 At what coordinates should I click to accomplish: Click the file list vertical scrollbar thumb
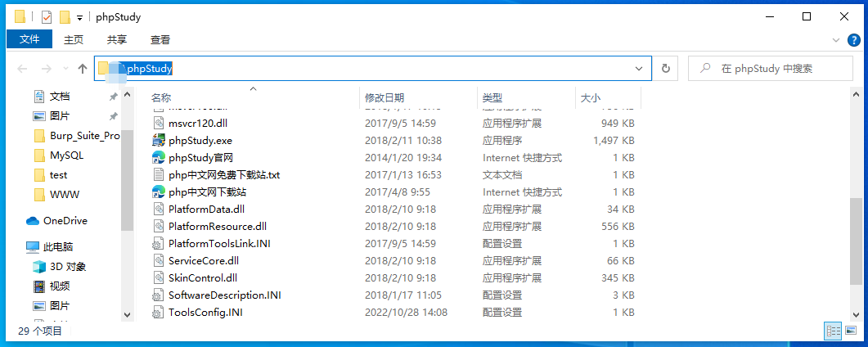pos(856,242)
